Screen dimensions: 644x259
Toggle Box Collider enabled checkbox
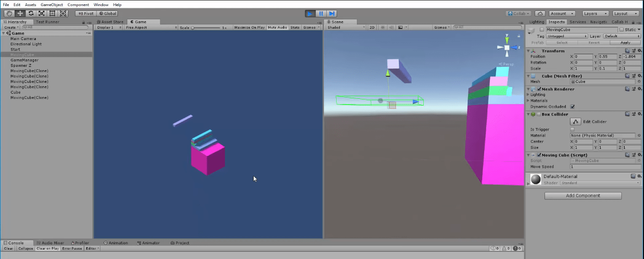point(539,114)
